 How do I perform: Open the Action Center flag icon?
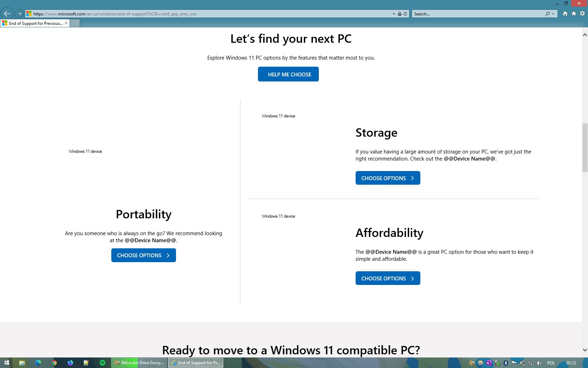(514, 363)
